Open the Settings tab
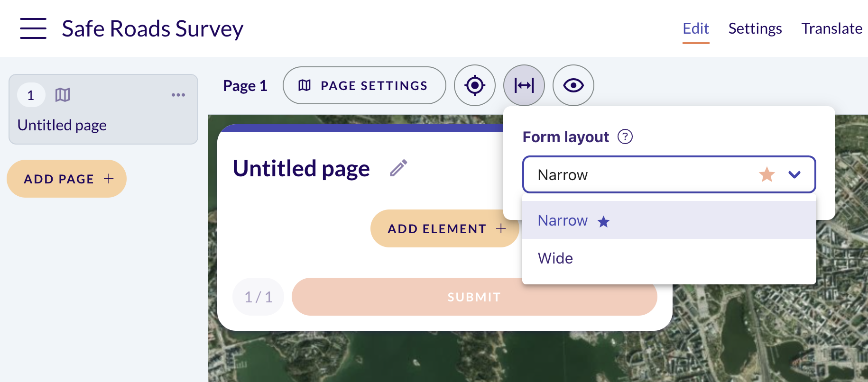Image resolution: width=868 pixels, height=382 pixels. click(x=755, y=29)
